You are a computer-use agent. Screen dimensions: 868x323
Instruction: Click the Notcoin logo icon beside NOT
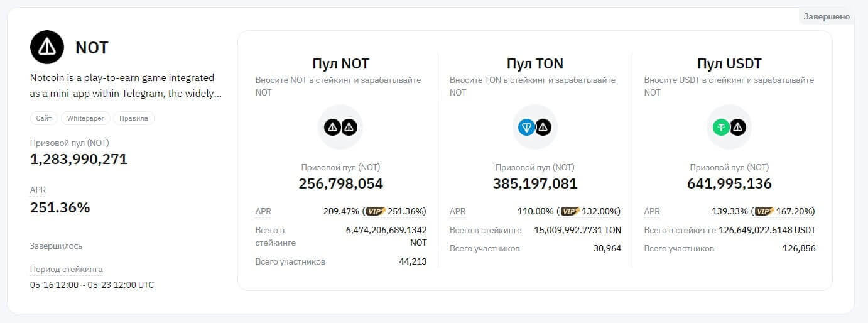coord(47,47)
